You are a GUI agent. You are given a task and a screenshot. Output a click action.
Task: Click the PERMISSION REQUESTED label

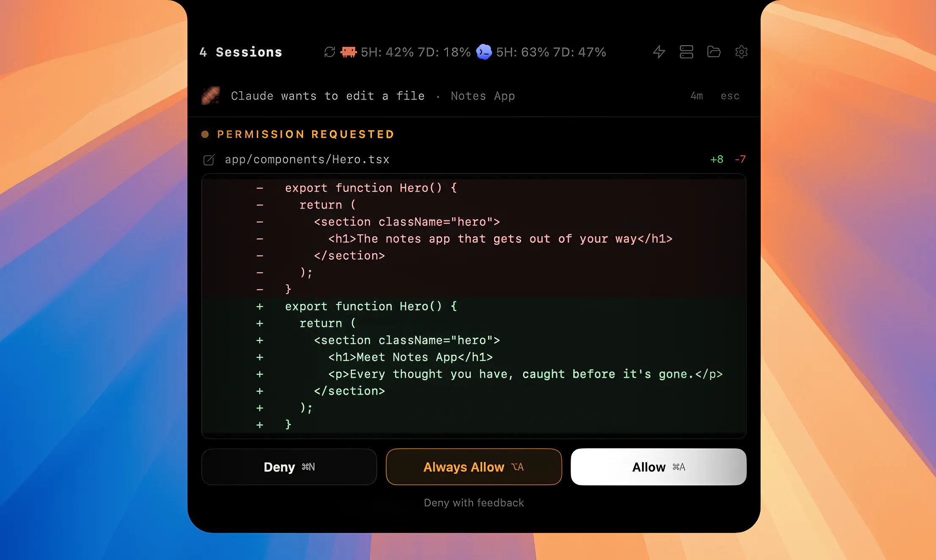tap(306, 135)
